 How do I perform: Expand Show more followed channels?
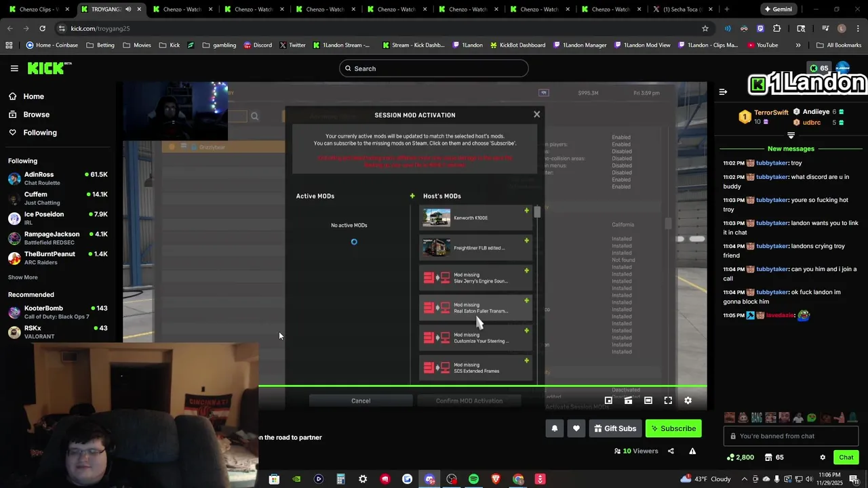(22, 277)
